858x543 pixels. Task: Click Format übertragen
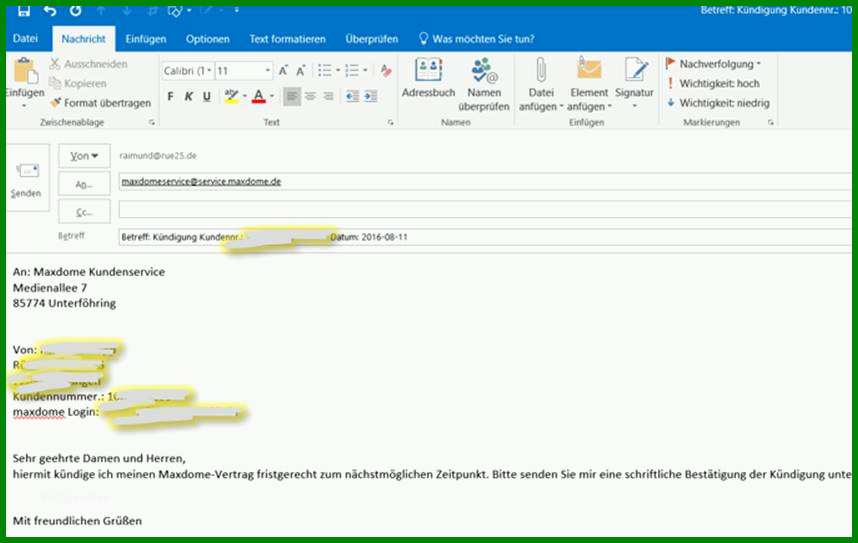100,103
